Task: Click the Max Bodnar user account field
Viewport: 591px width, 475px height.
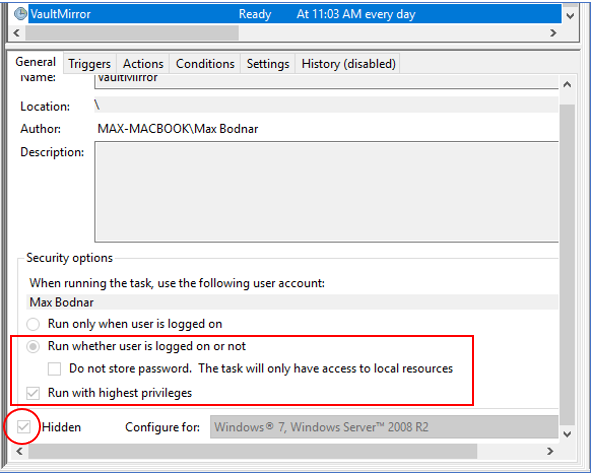Action: [292, 302]
